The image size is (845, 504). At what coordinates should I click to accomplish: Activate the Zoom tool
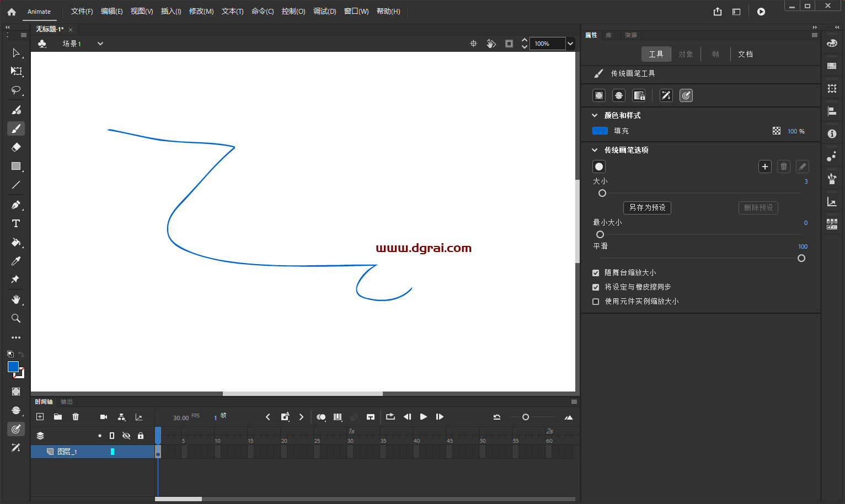(16, 318)
